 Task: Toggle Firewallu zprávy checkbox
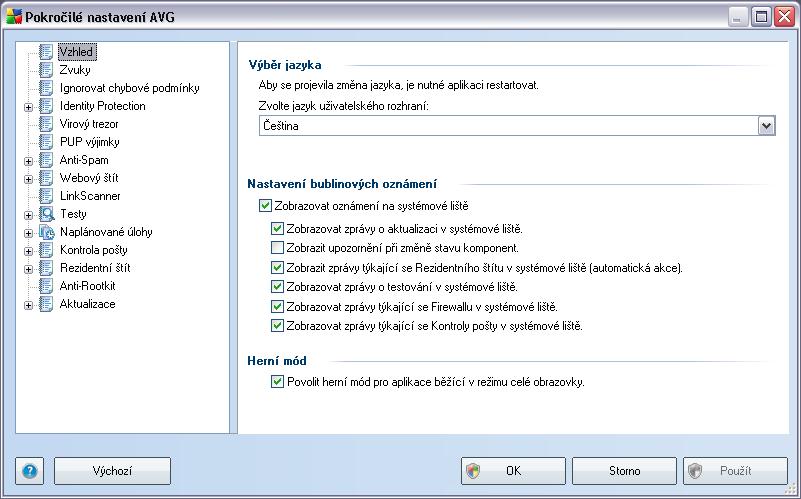tap(277, 306)
